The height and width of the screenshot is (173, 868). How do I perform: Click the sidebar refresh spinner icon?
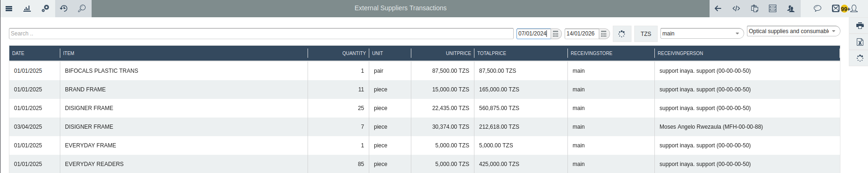click(x=860, y=58)
